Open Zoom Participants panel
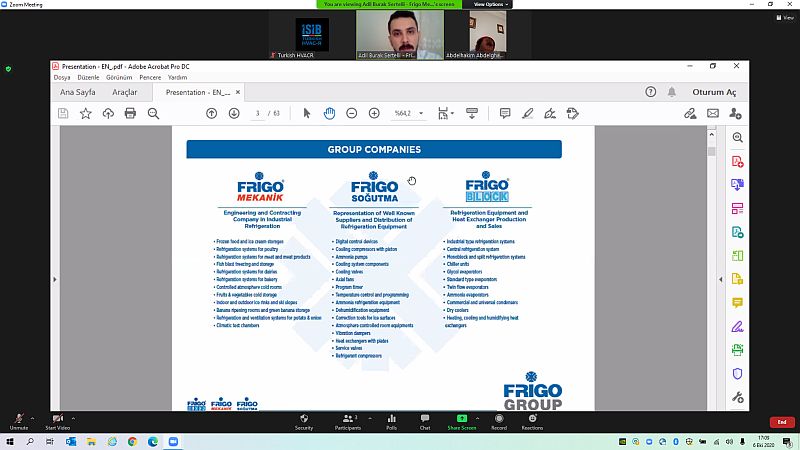Viewport: 800px width, 450px height. (x=348, y=421)
